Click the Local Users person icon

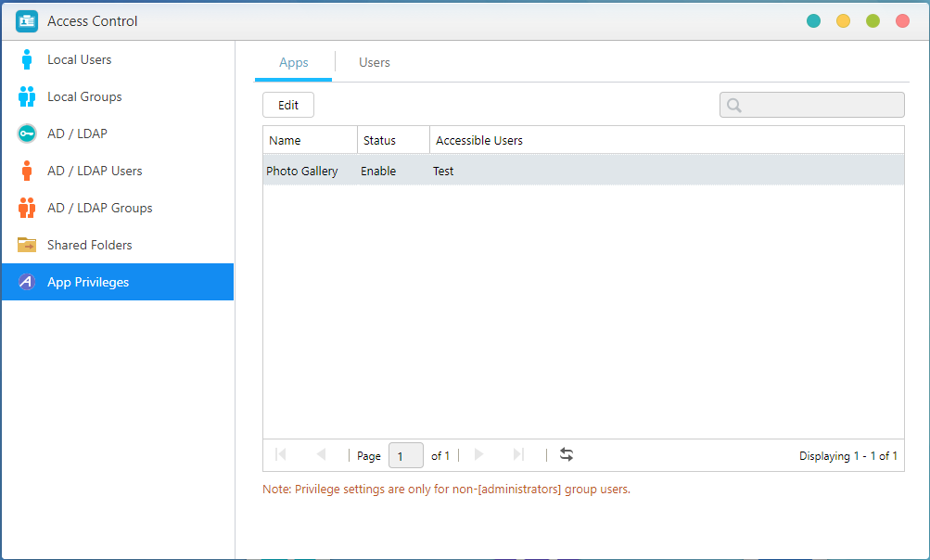pyautogui.click(x=27, y=59)
